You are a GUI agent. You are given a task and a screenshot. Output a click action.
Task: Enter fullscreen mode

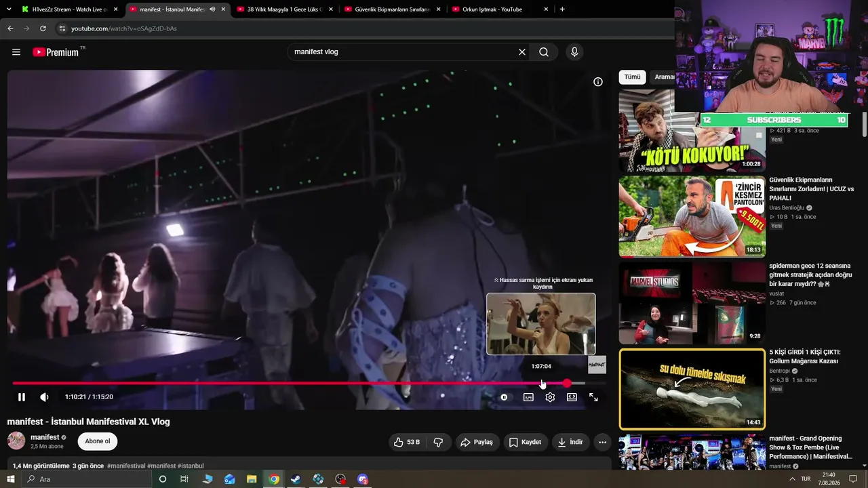coord(593,397)
